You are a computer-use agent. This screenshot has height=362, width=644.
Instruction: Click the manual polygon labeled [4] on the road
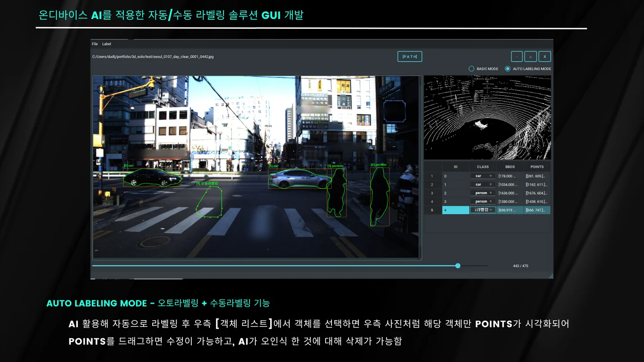click(x=209, y=202)
